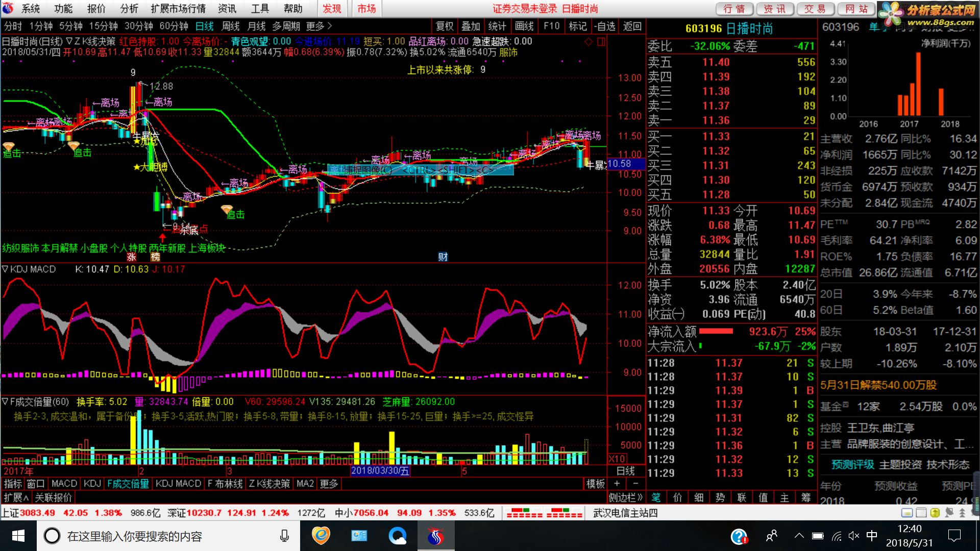Switch chart period to 月线
The height and width of the screenshot is (551, 980).
pyautogui.click(x=256, y=26)
